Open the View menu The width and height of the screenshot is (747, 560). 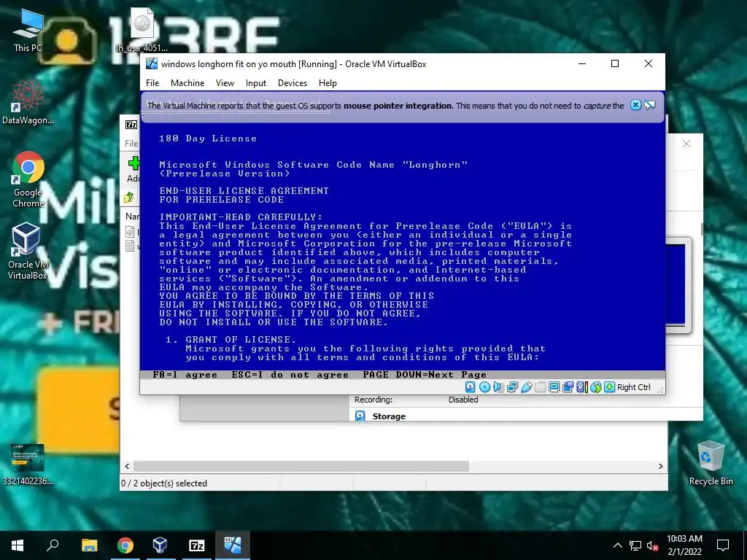click(225, 83)
